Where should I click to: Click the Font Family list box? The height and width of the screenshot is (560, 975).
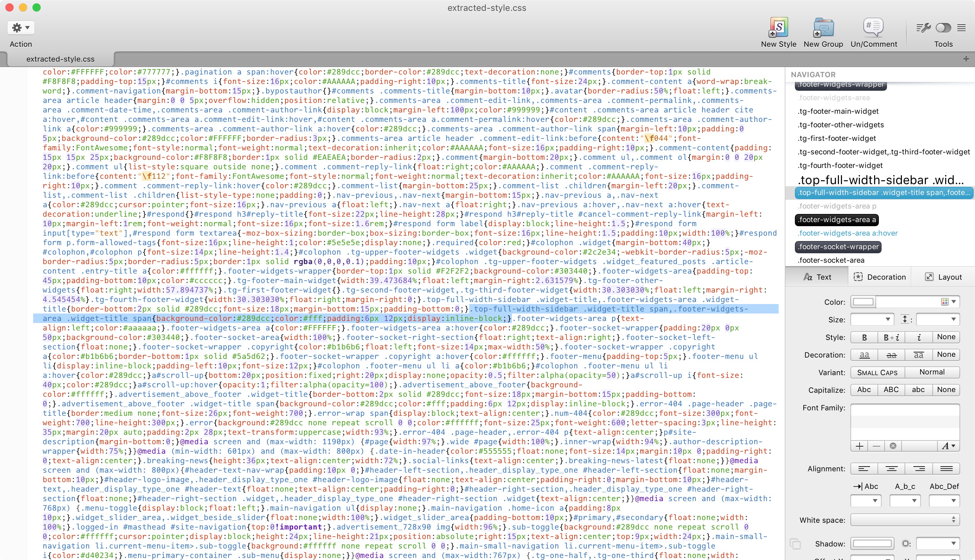click(x=905, y=422)
